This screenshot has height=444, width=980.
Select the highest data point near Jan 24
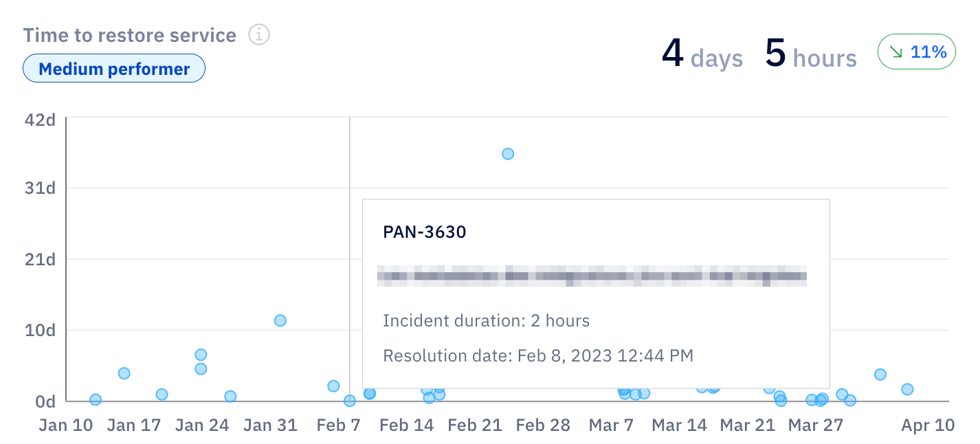tap(199, 354)
